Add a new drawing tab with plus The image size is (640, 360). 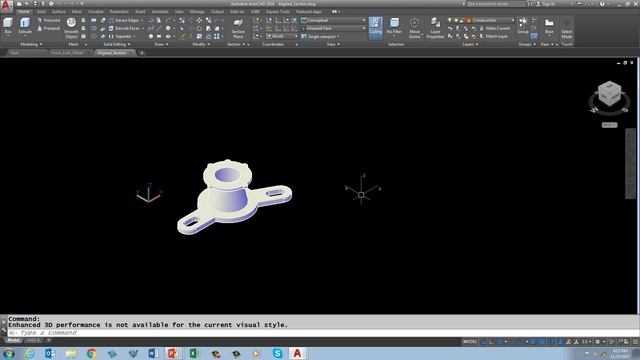(x=142, y=53)
